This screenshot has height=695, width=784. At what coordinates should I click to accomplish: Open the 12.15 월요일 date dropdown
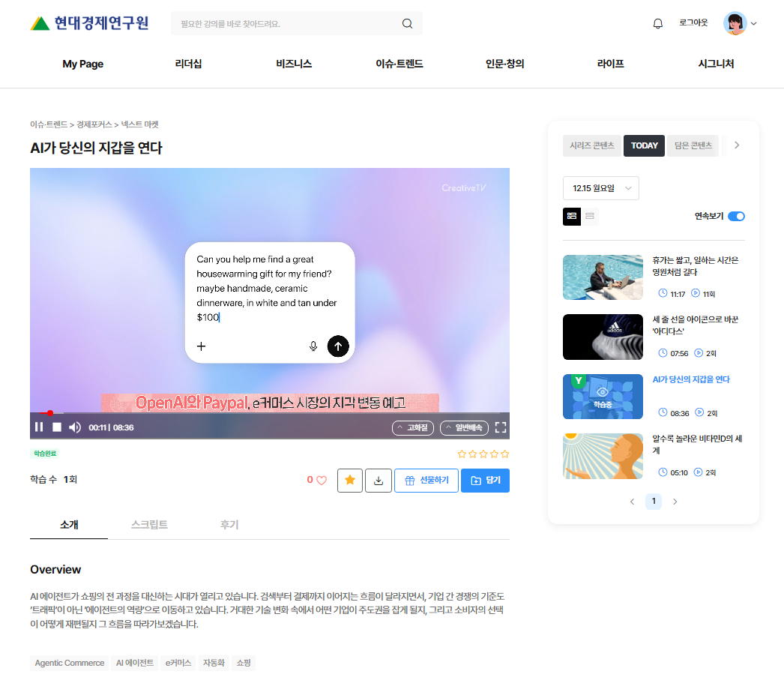601,188
